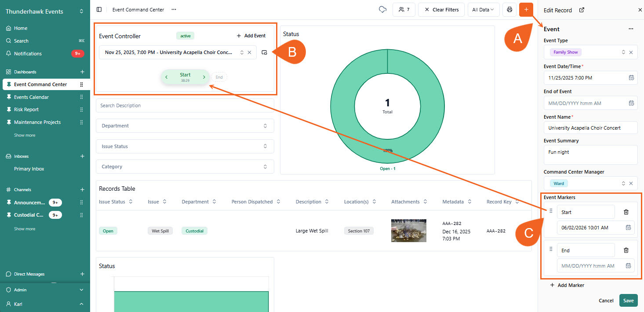Click the End of Event date field
The height and width of the screenshot is (312, 644).
(x=590, y=103)
